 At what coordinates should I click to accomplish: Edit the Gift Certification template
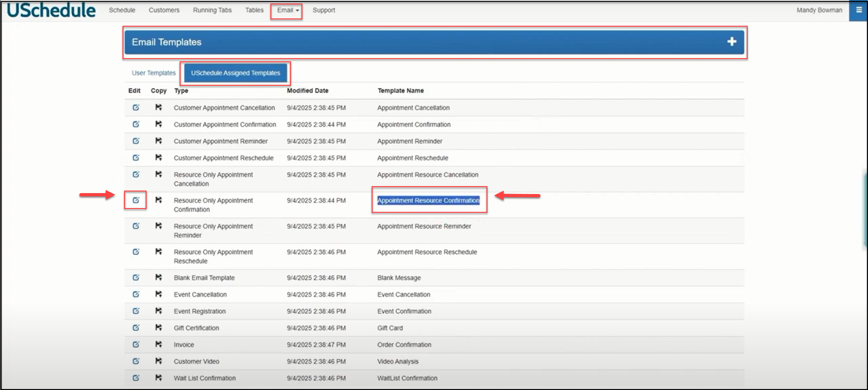point(136,328)
